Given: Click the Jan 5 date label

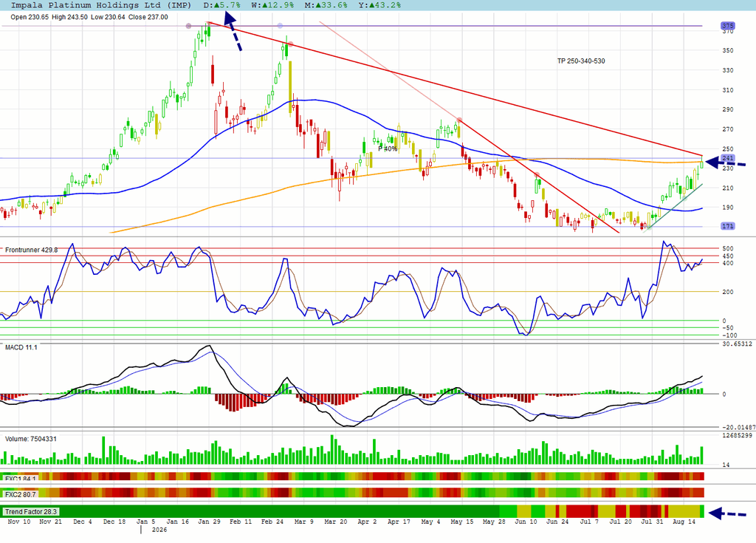Looking at the screenshot, I should [145, 522].
